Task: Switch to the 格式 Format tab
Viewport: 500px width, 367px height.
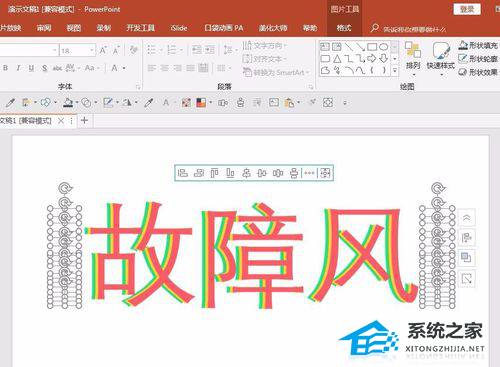Action: (x=344, y=28)
